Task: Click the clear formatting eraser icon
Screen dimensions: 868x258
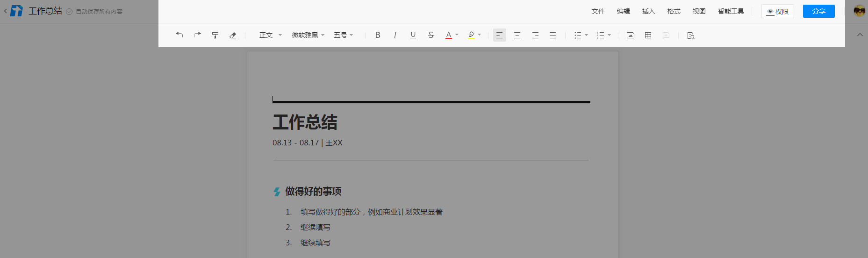Action: coord(233,35)
